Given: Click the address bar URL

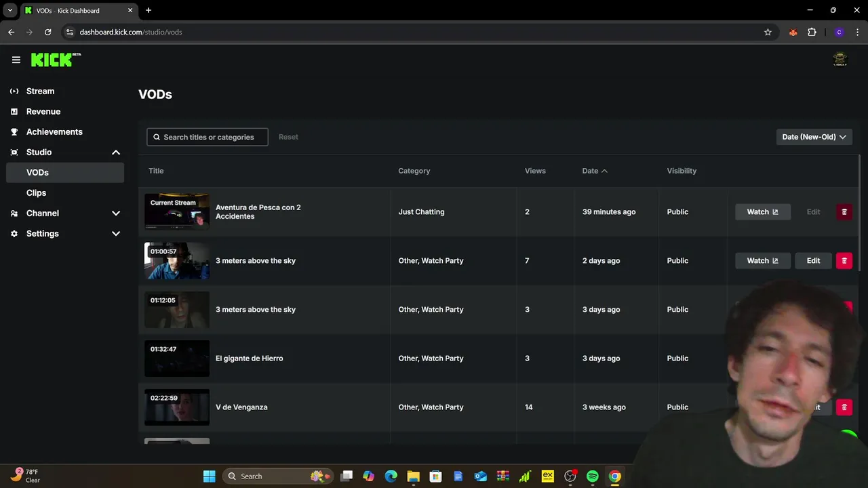Looking at the screenshot, I should click(x=131, y=32).
